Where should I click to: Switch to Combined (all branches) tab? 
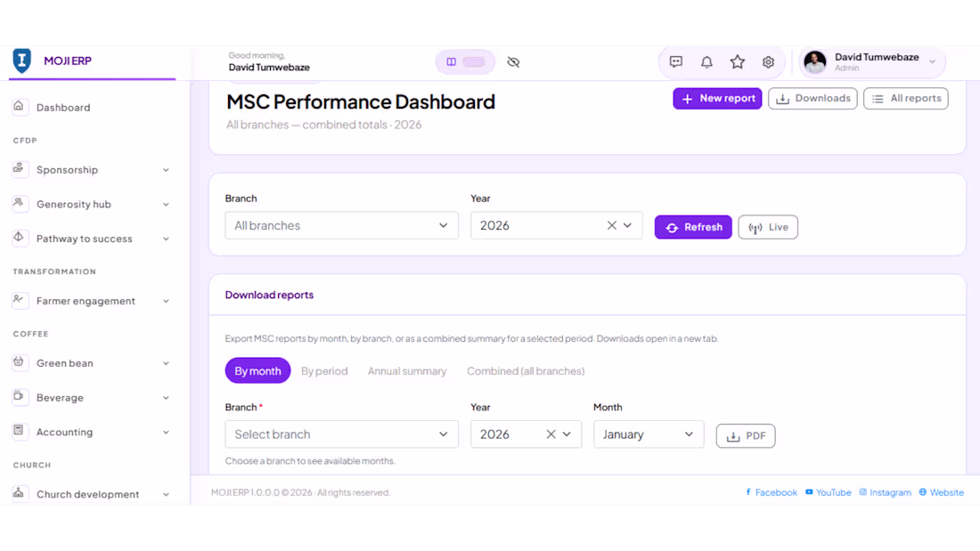click(x=526, y=370)
